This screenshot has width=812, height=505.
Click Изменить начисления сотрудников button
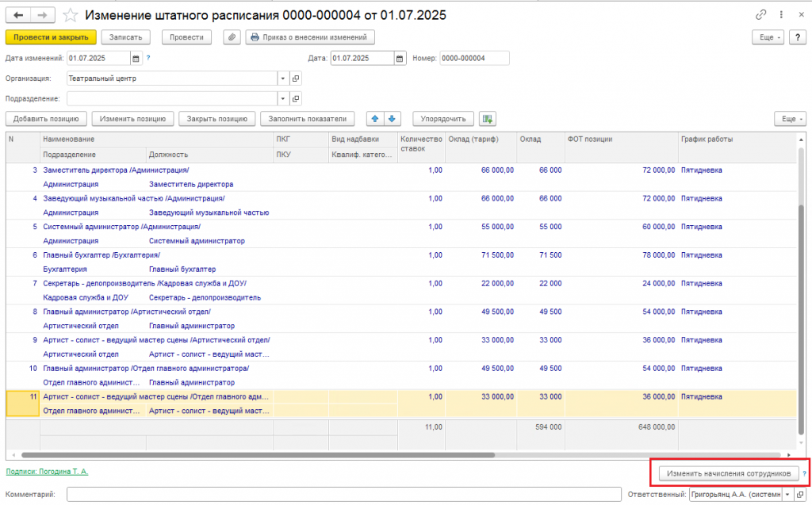point(729,473)
